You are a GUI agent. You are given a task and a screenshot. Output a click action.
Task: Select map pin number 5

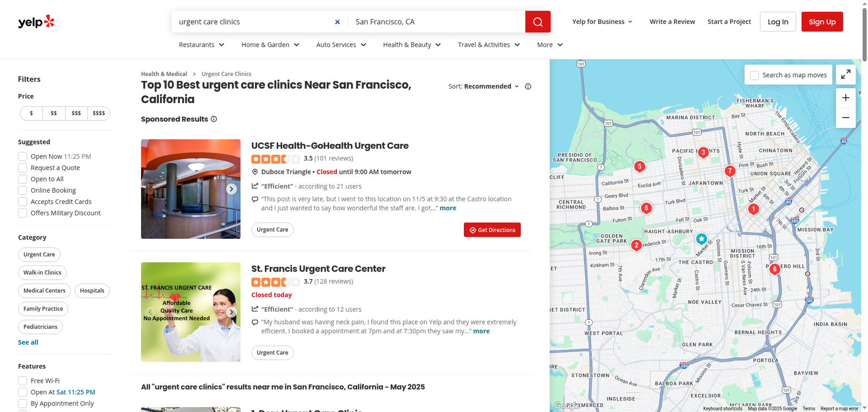(640, 167)
